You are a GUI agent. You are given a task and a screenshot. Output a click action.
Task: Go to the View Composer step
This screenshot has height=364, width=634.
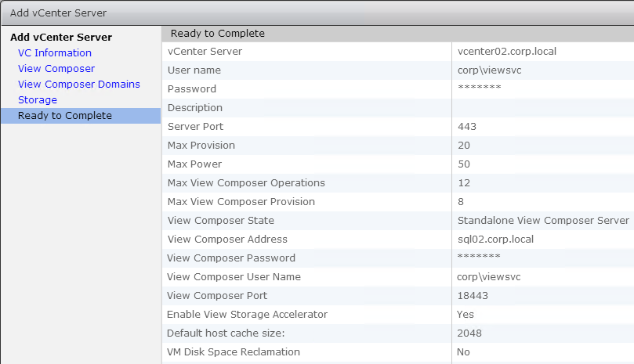pos(56,69)
